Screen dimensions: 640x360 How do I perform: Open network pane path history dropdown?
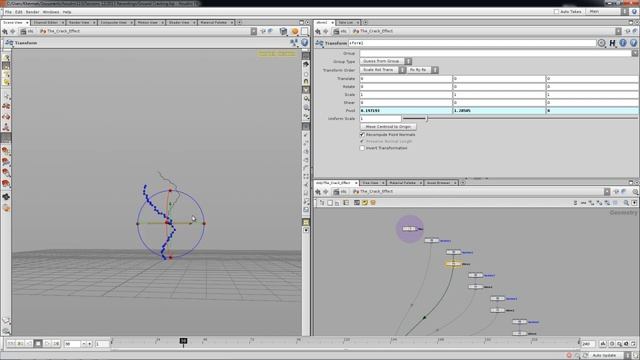pyautogui.click(x=607, y=191)
